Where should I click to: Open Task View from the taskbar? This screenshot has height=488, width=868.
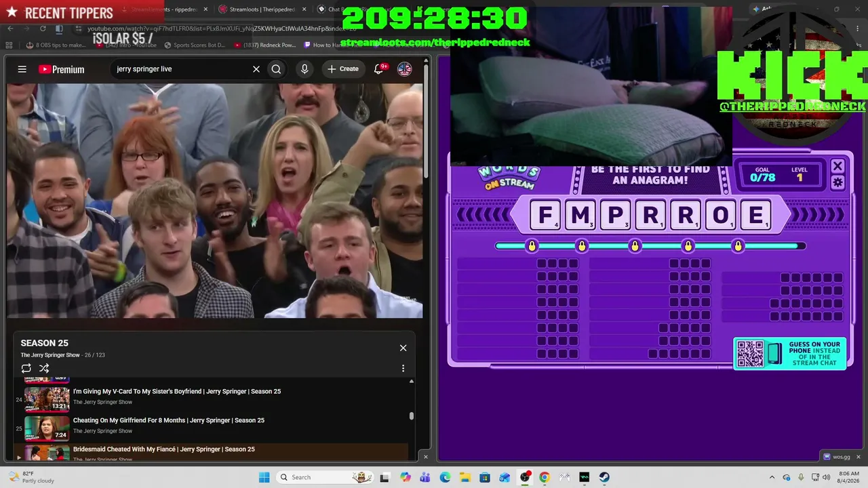[x=385, y=477]
